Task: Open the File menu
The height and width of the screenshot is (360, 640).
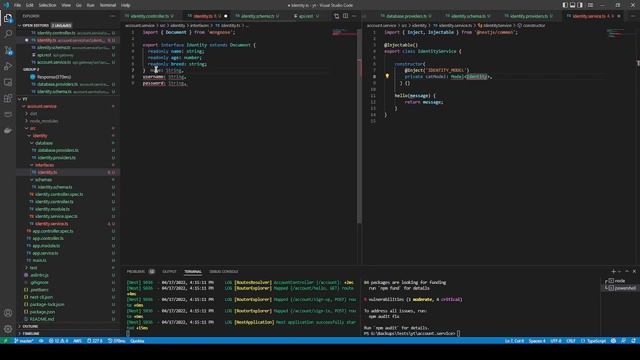Action: pyautogui.click(x=17, y=5)
